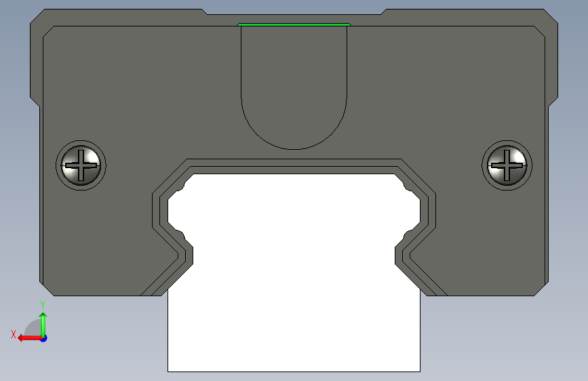Click the red X axis arrow

coord(30,338)
